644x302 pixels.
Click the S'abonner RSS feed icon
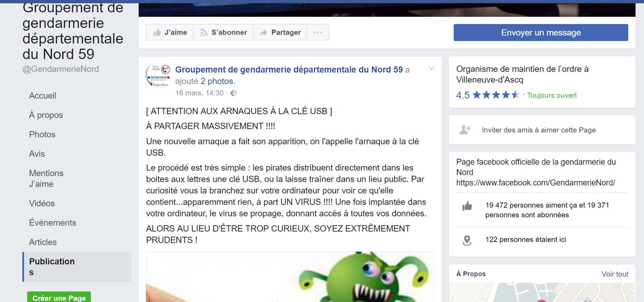click(x=203, y=33)
